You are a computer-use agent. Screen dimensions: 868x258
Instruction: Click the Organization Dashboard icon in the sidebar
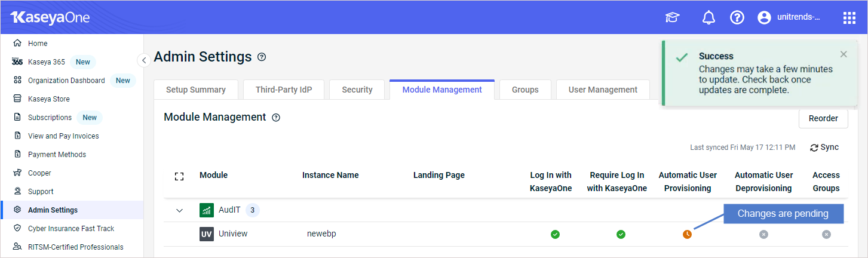[x=17, y=81]
